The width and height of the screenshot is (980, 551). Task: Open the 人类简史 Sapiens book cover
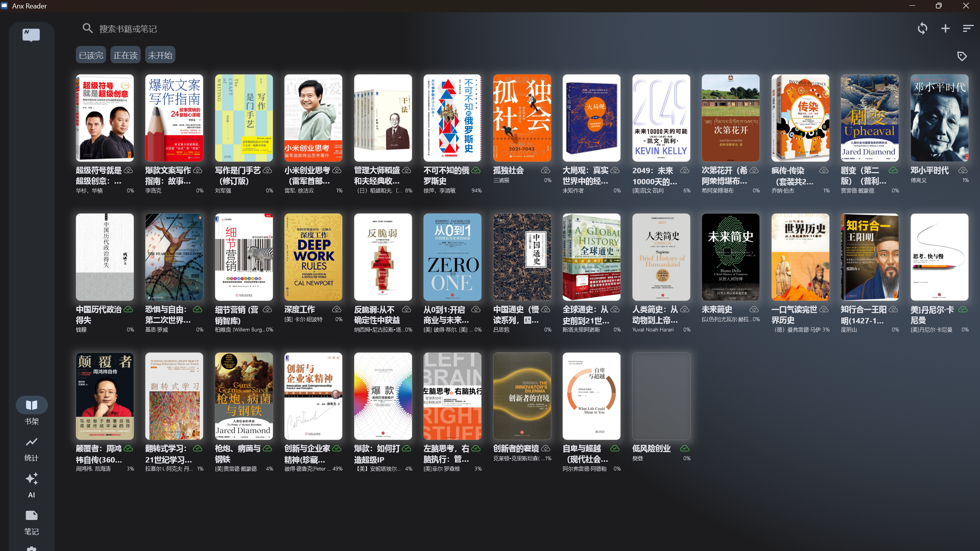[661, 257]
